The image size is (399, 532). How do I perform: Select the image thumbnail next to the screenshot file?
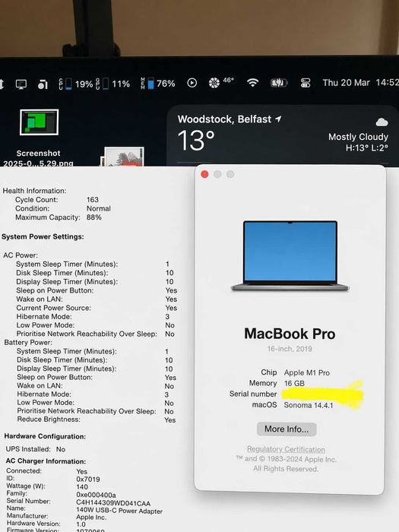click(122, 157)
